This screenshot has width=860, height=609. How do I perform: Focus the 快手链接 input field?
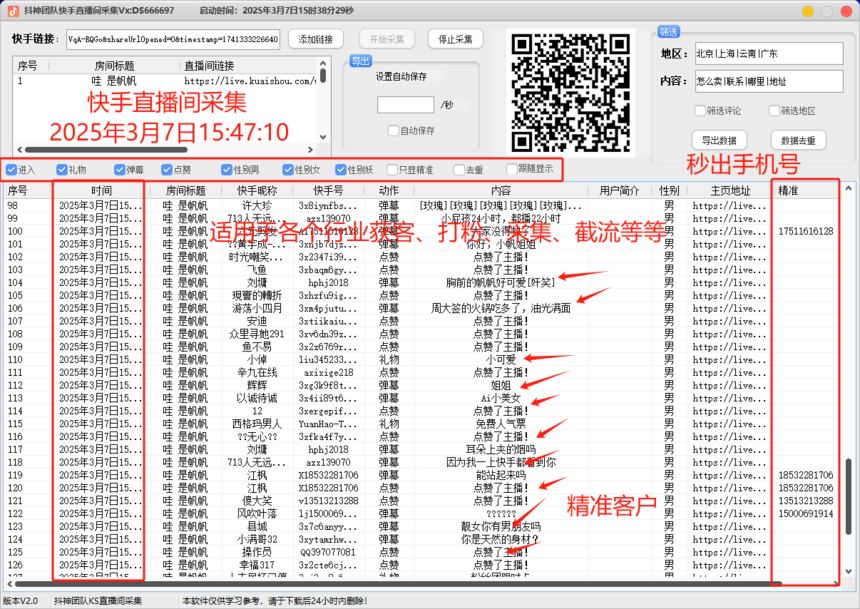[173, 39]
